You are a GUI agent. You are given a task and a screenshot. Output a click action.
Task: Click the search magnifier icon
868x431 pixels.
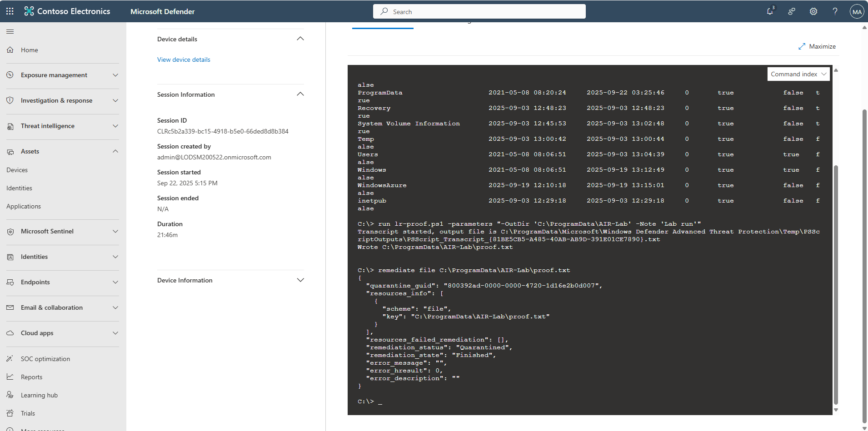point(384,11)
